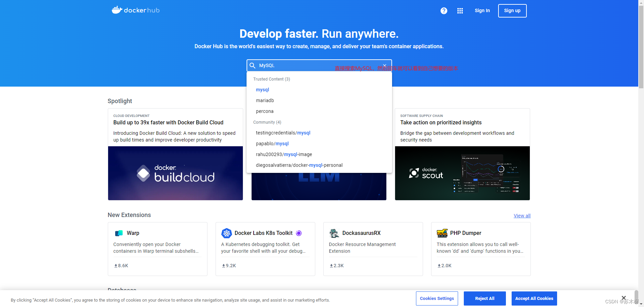This screenshot has height=307, width=644.
Task: Click Accept All Cookies button
Action: click(534, 299)
